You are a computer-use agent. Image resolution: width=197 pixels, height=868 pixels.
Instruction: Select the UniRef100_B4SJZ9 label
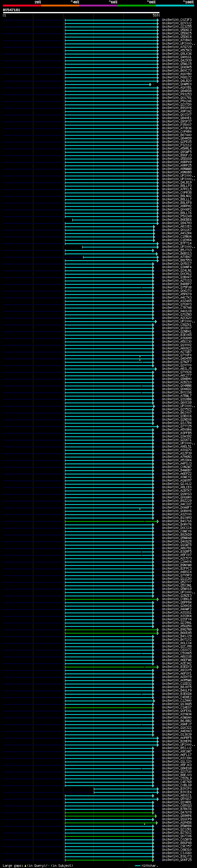(x=177, y=636)
